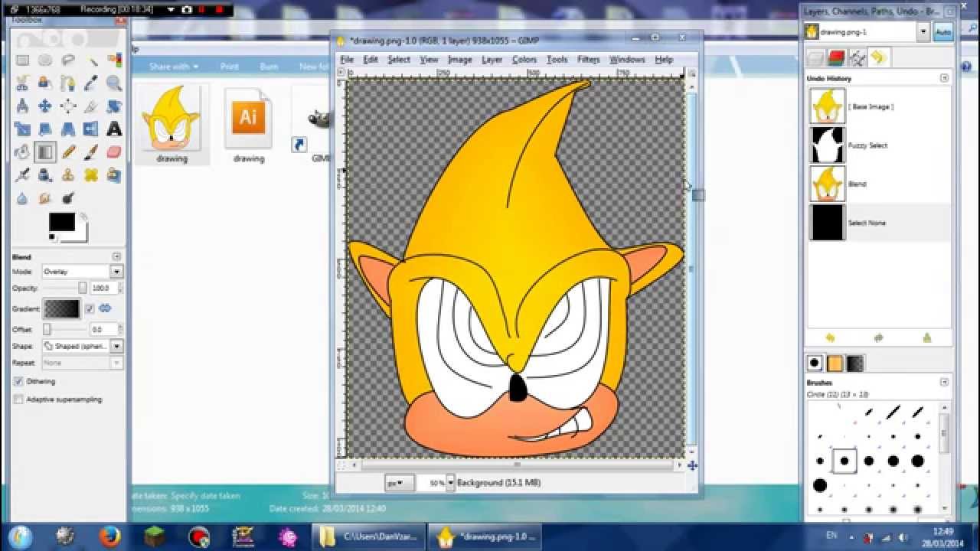The image size is (980, 551).
Task: Select the Scale tool
Action: [22, 129]
